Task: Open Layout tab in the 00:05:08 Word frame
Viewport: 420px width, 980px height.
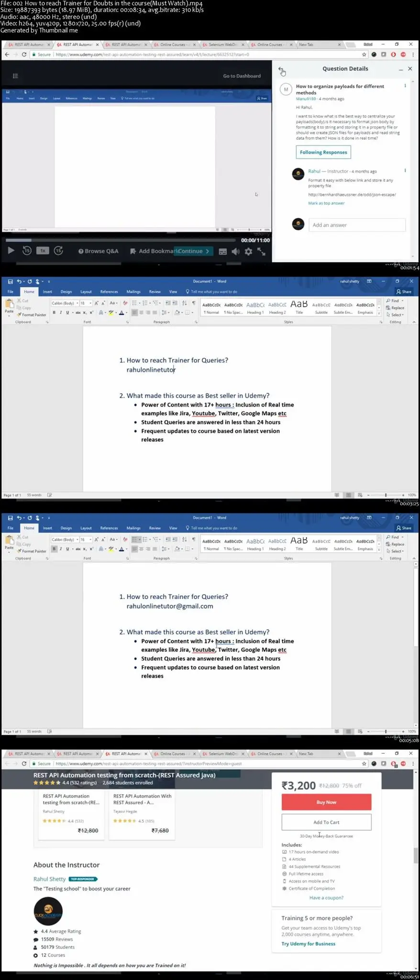Action: [86, 528]
